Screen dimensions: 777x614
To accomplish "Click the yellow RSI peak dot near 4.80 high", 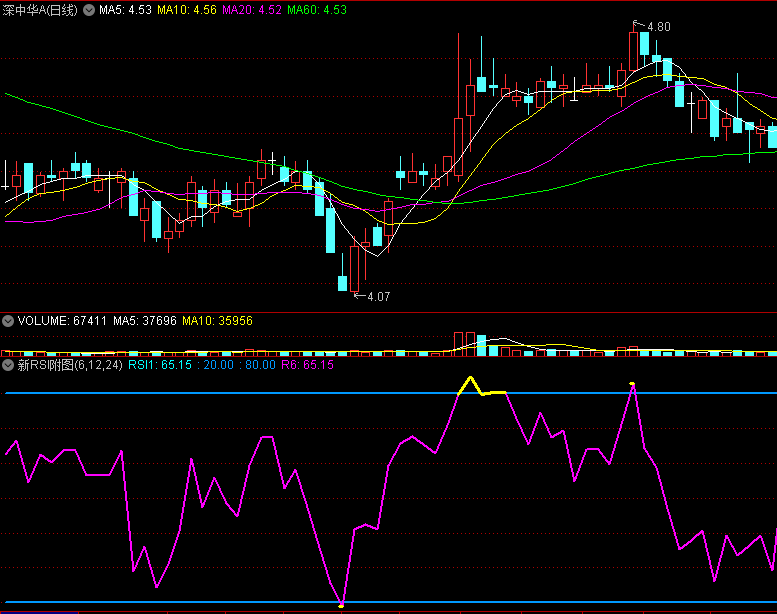I will point(632,384).
